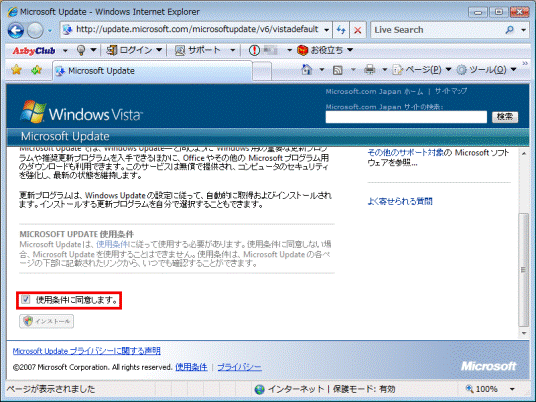
Task: Click the AzbyClub toolbar logo
Action: pos(34,51)
